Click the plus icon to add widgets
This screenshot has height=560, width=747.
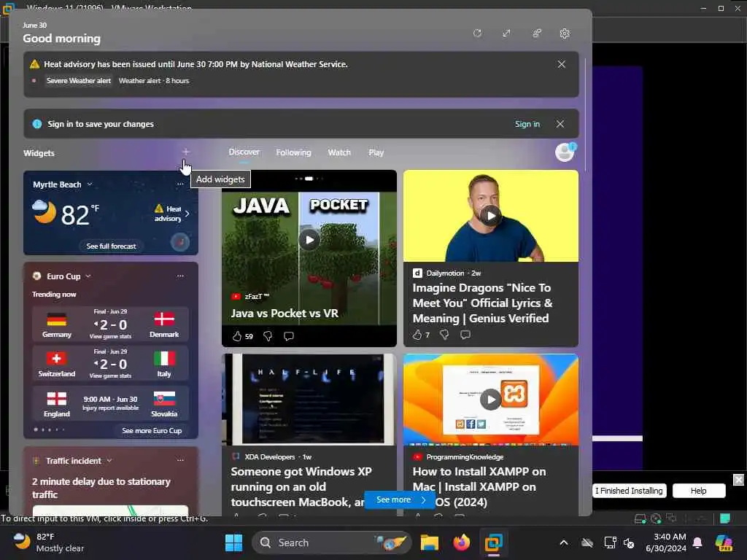pos(186,152)
